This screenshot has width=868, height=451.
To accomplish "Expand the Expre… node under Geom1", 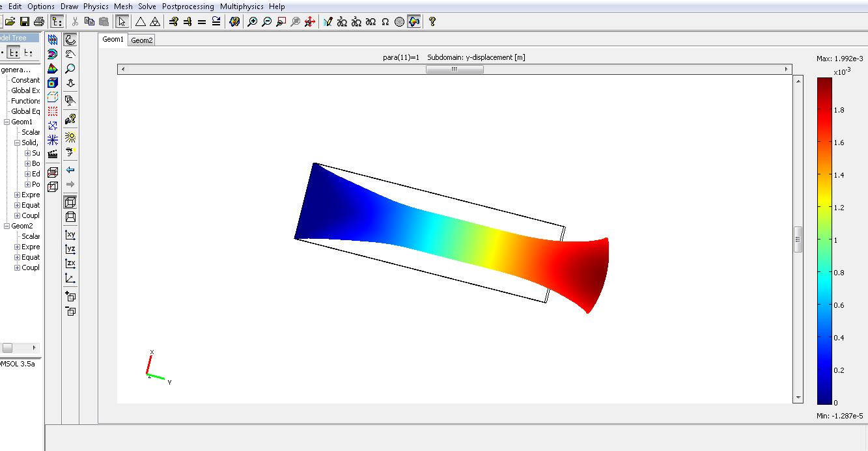I will pos(17,195).
